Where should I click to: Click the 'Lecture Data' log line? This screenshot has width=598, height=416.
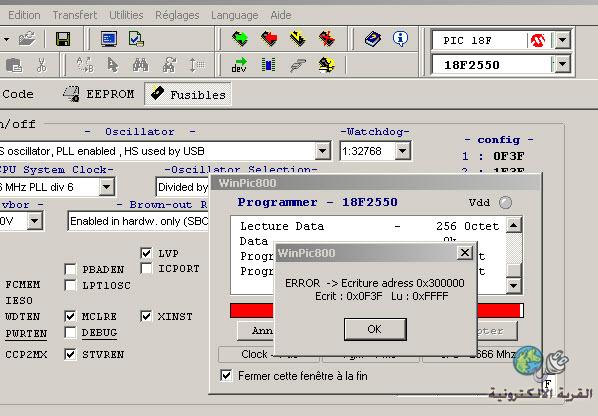[x=369, y=226]
